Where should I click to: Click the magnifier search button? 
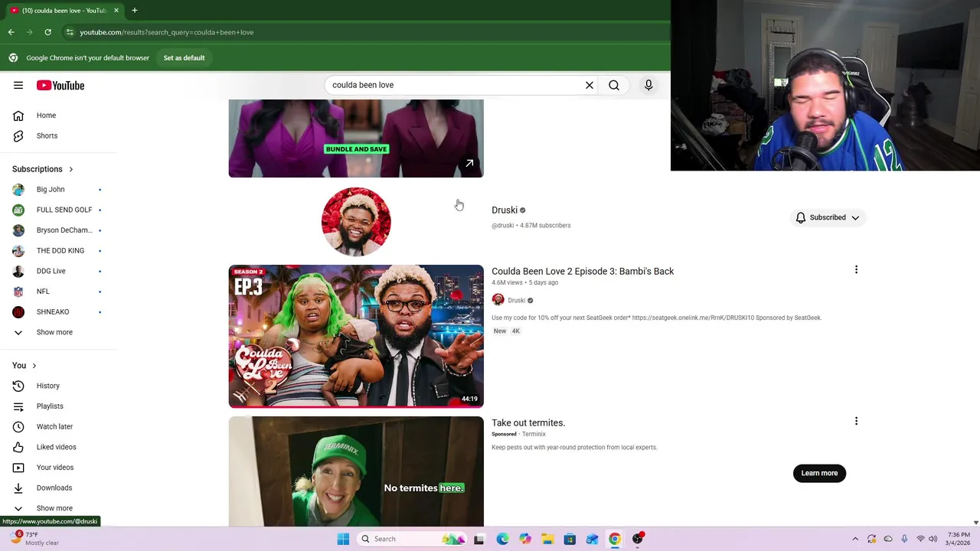click(614, 85)
